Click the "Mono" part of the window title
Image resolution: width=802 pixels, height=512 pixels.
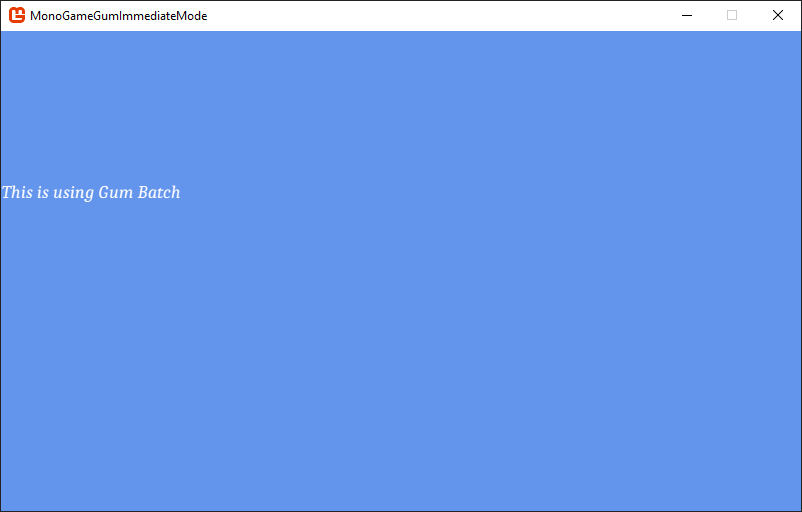(46, 16)
